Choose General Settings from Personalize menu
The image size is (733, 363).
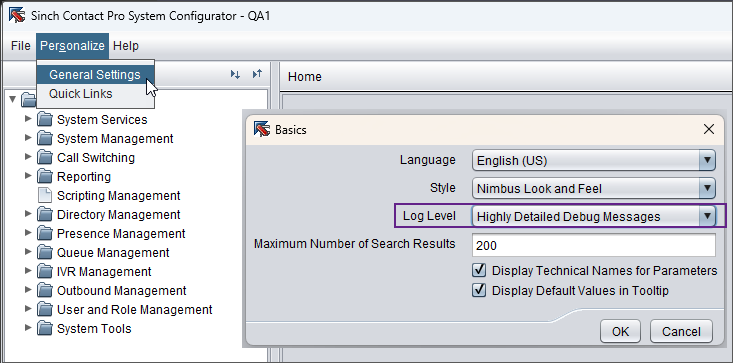(x=95, y=75)
